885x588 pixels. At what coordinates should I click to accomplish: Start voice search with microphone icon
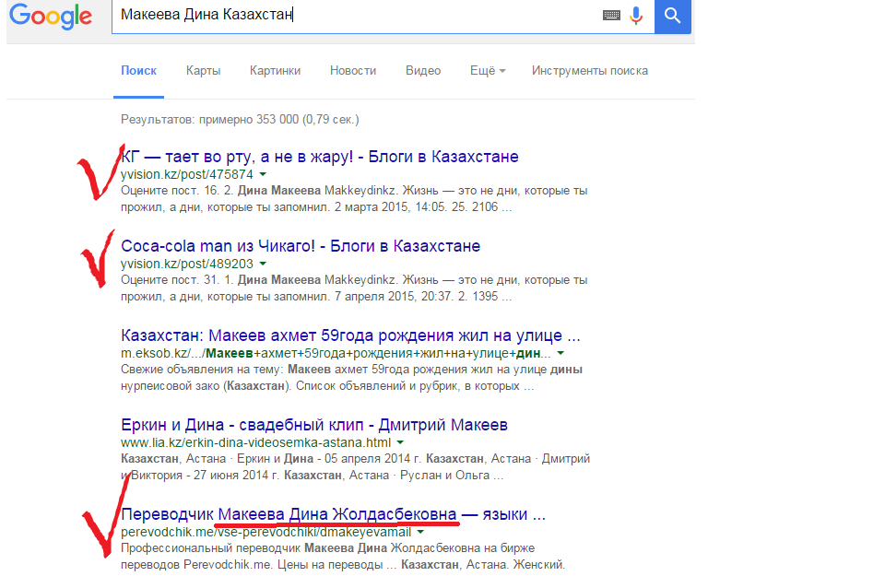(x=636, y=16)
